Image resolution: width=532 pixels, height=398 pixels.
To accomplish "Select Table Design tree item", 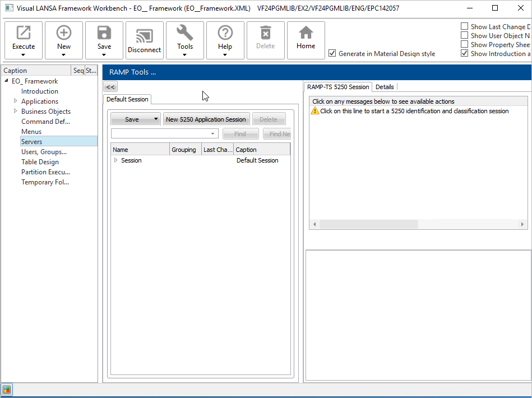I will [x=40, y=162].
